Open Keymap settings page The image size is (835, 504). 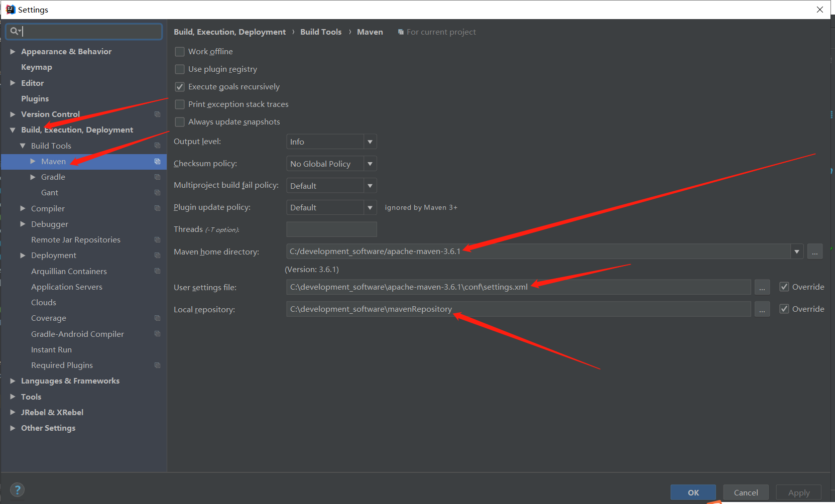coord(37,67)
